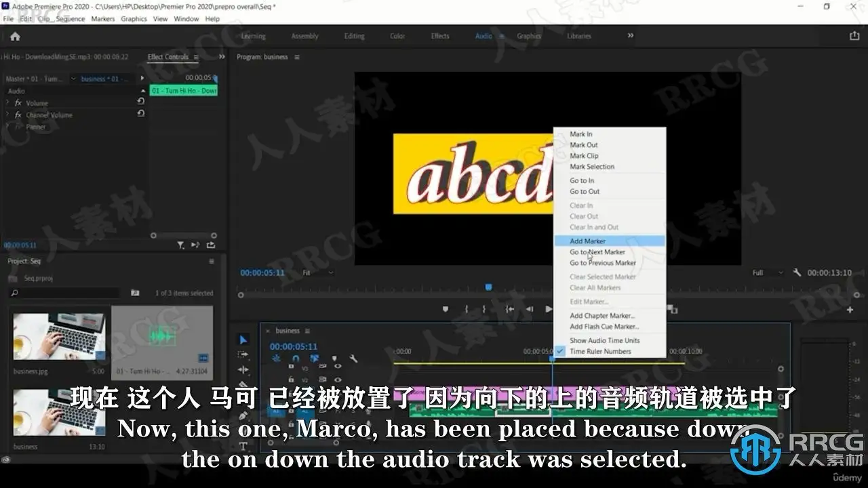Toggle the Channel Volume fx effect
The height and width of the screenshot is (488, 868).
18,115
